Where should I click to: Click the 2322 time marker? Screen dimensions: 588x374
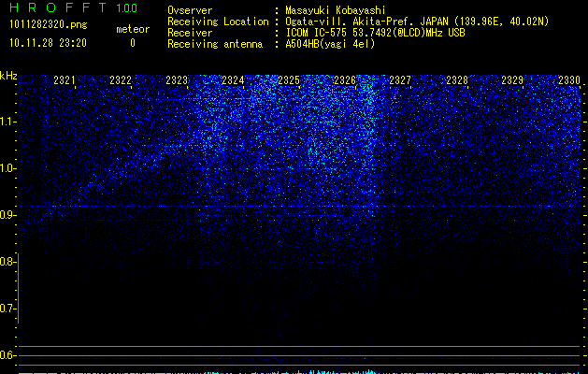pyautogui.click(x=121, y=80)
